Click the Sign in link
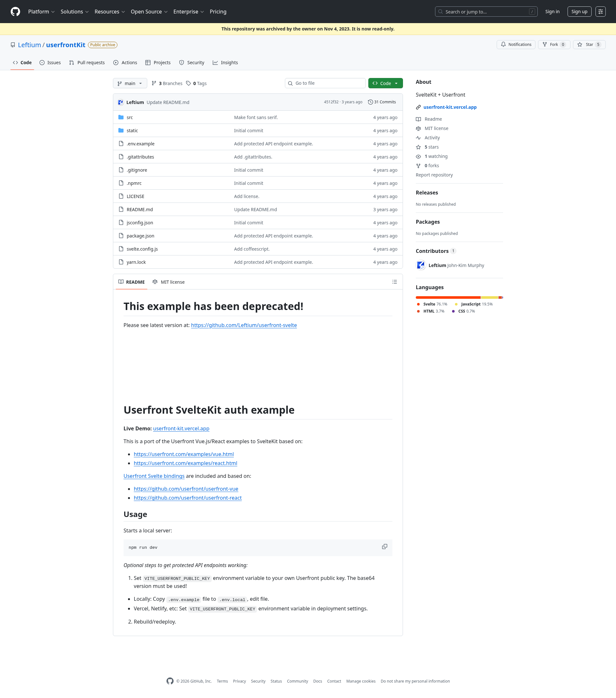Image resolution: width=616 pixels, height=698 pixels. (552, 12)
